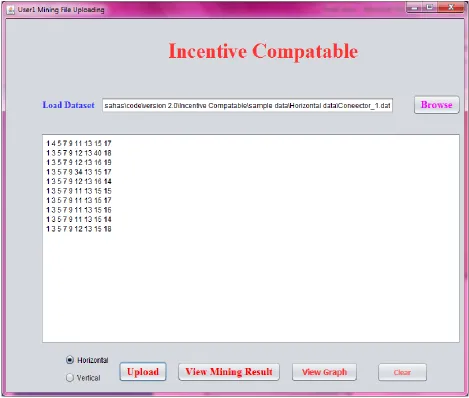The height and width of the screenshot is (398, 469).
Task: Focus the Load Dataset path field
Action: click(247, 106)
